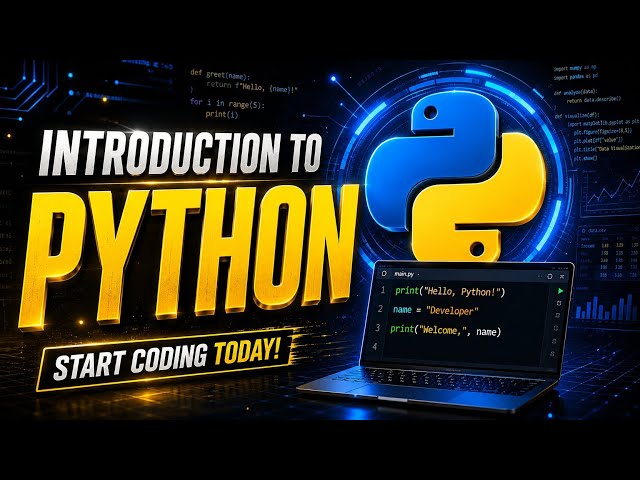640x480 pixels.
Task: Click line number 4 in the editor gutter
Action: point(375,347)
